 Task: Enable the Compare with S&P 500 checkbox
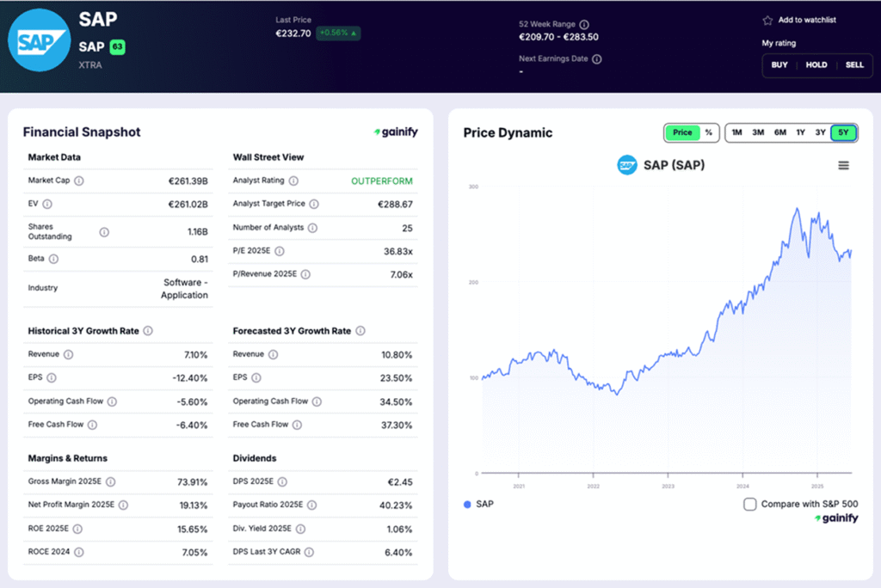point(750,505)
